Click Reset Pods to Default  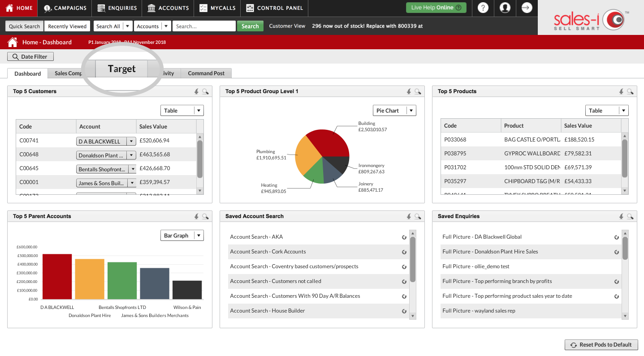coord(601,345)
